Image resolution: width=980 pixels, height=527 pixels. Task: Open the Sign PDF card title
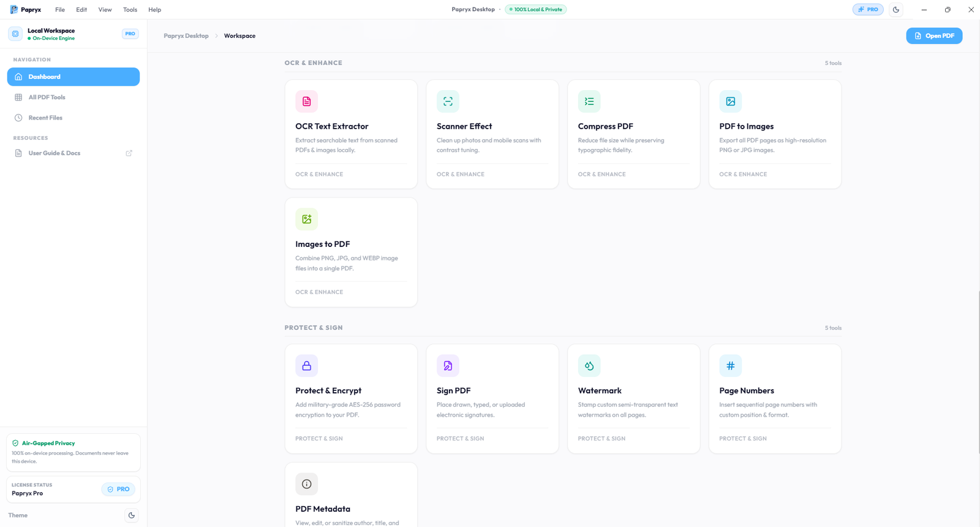coord(454,391)
